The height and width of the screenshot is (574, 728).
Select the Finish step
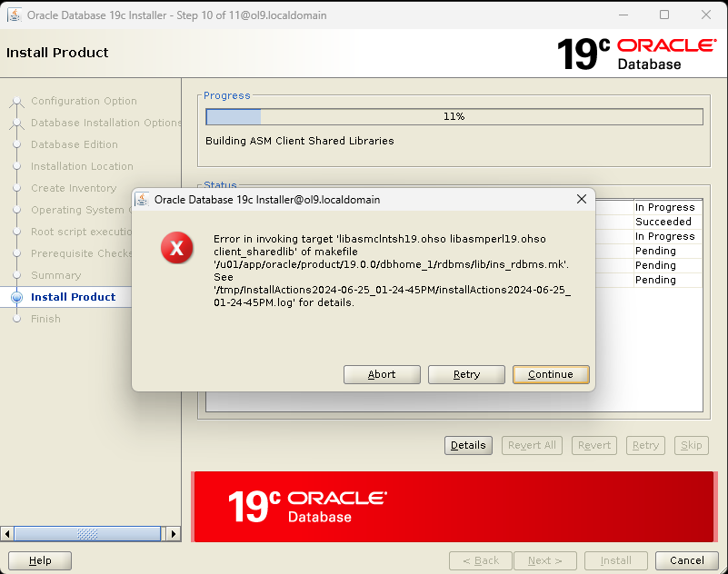[x=45, y=319]
